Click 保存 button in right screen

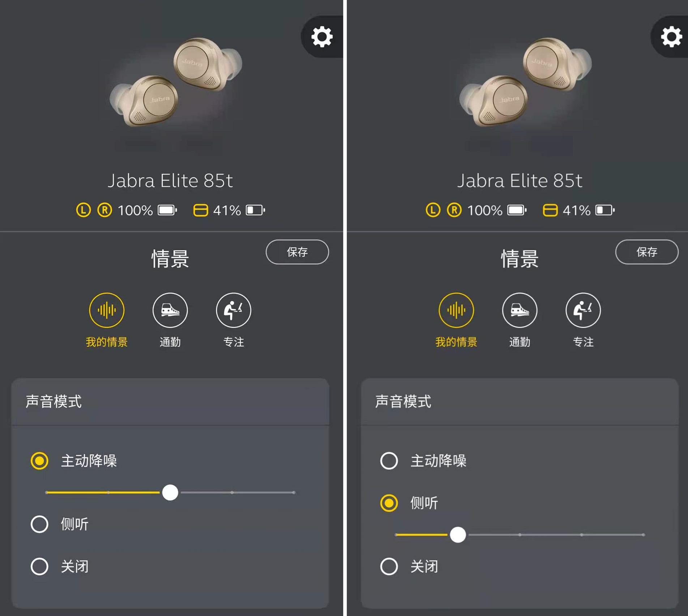pyautogui.click(x=647, y=252)
